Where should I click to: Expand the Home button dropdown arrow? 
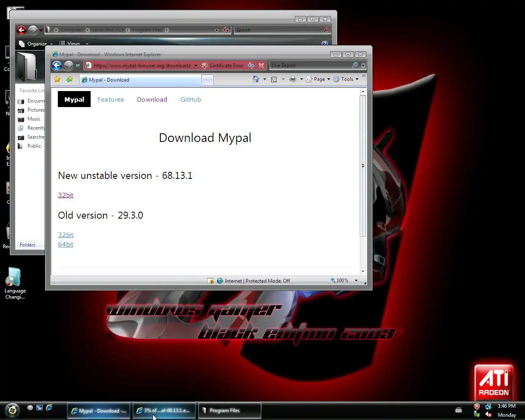[x=265, y=79]
